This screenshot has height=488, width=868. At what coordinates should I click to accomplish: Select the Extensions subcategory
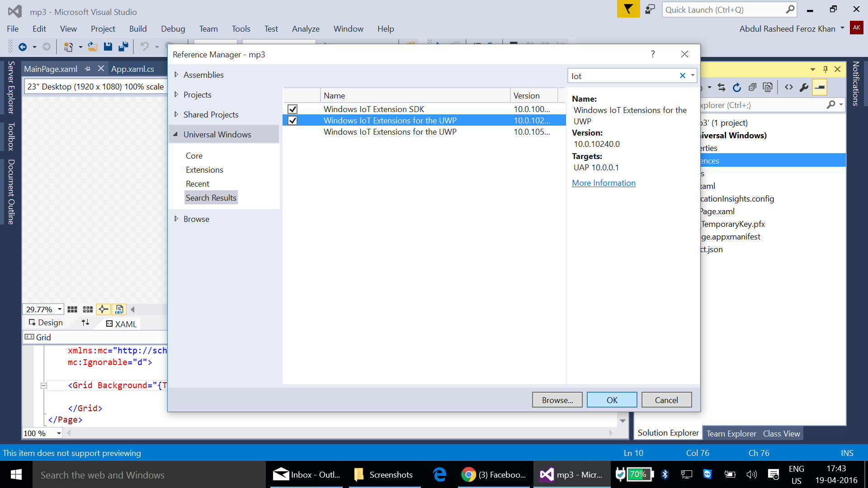tap(204, 169)
